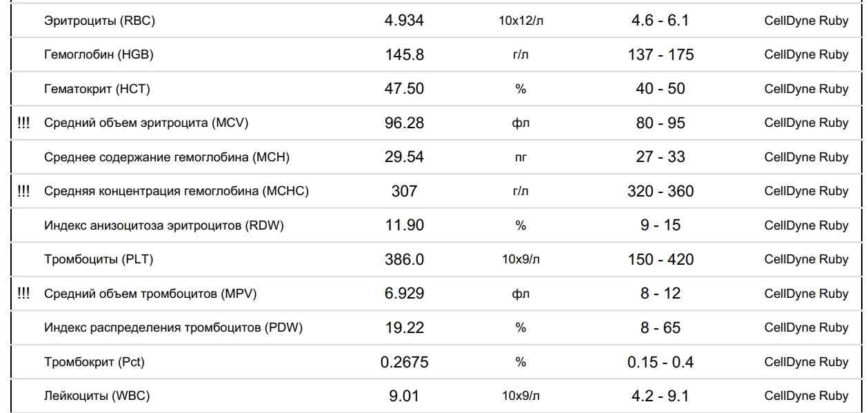Click the Гемоглобин (HGB) test name
Image resolution: width=868 pixels, height=413 pixels.
[99, 55]
